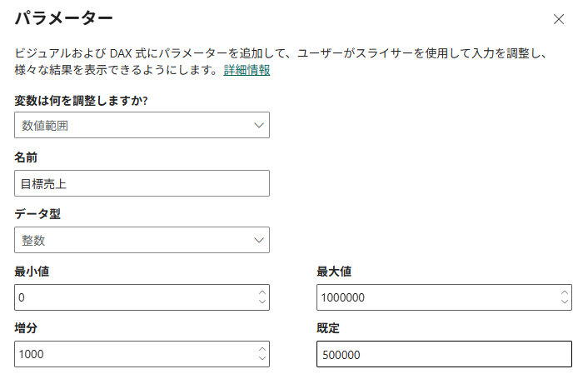Raise 増分 with the up arrow

point(262,349)
